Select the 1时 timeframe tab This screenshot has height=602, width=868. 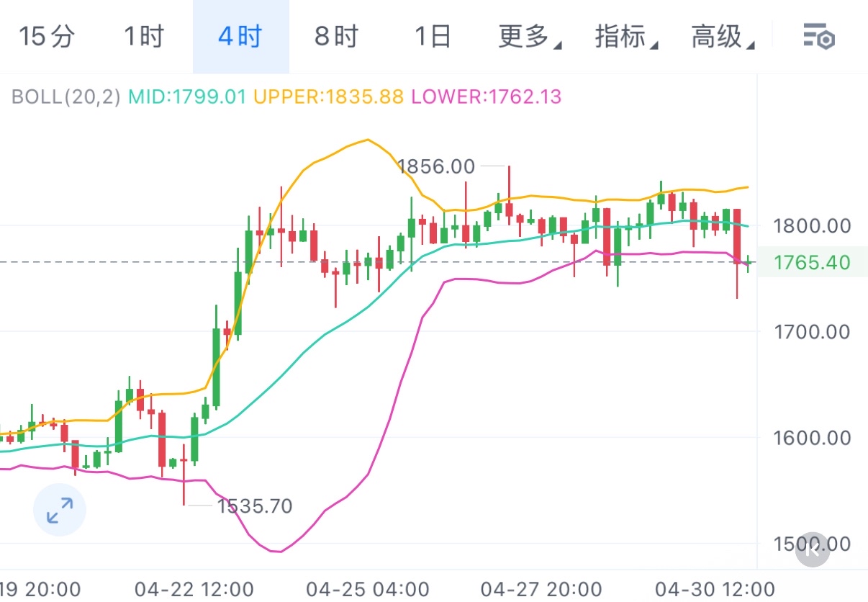[144, 36]
